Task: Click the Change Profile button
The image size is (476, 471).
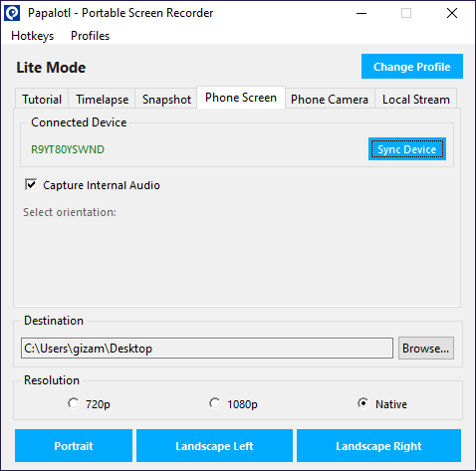Action: click(412, 67)
